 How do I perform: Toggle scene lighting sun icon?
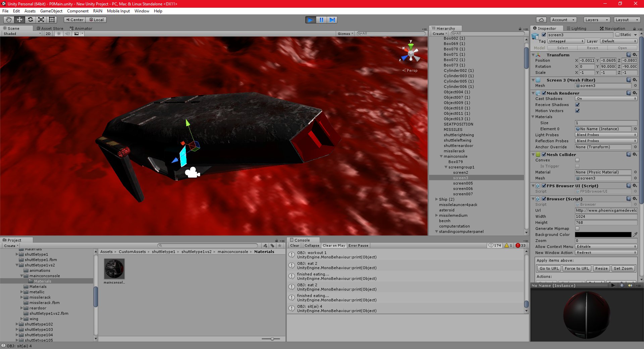click(59, 34)
